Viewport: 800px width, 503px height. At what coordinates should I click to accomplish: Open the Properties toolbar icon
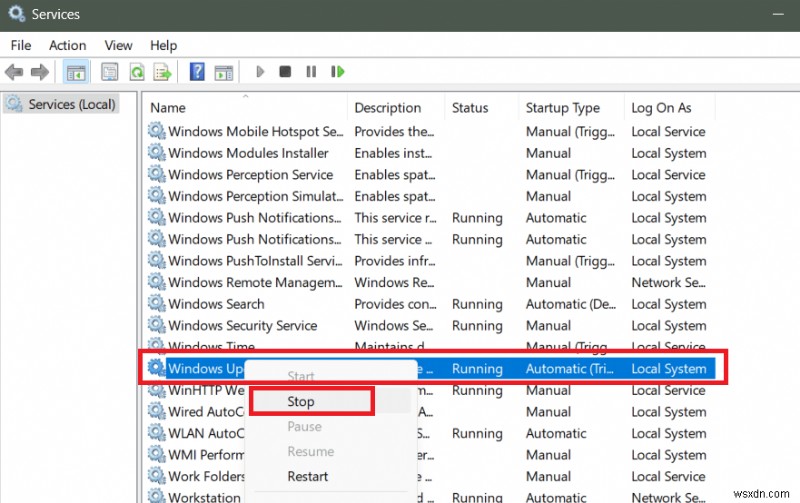(110, 72)
